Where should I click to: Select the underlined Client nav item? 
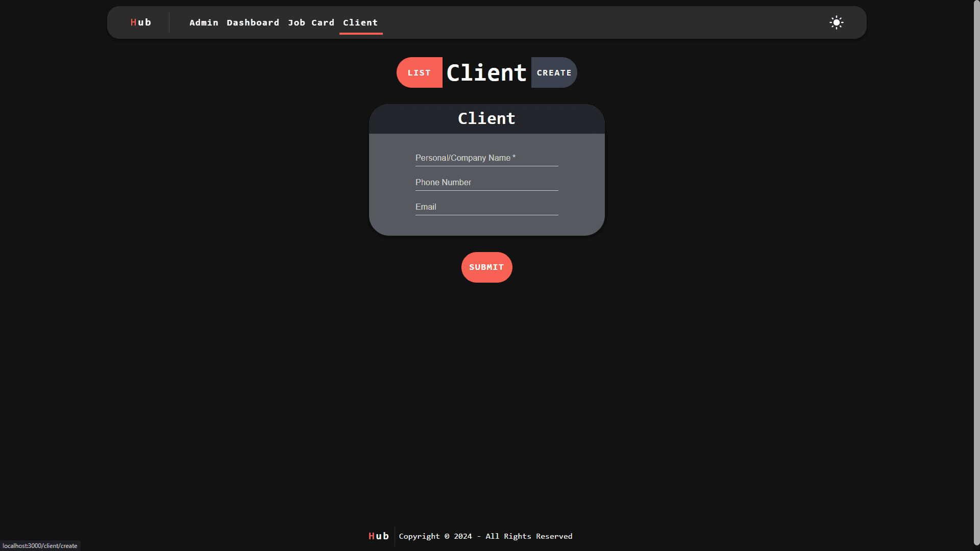click(360, 22)
